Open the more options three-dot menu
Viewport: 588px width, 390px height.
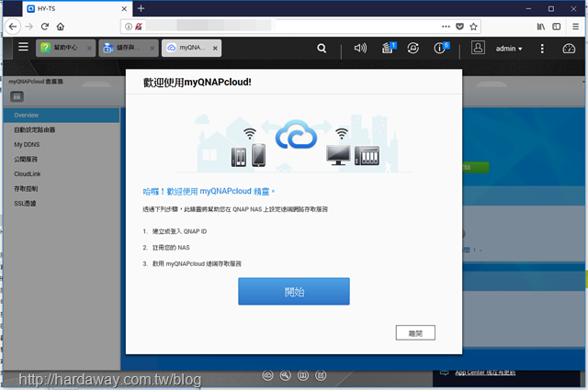coord(542,49)
